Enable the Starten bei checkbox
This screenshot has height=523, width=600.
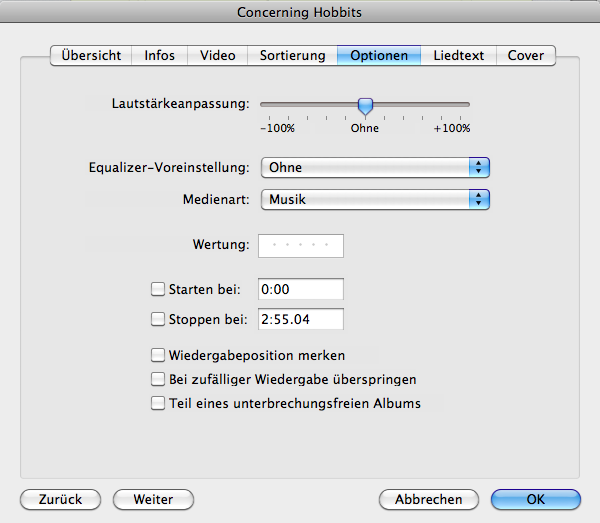158,289
